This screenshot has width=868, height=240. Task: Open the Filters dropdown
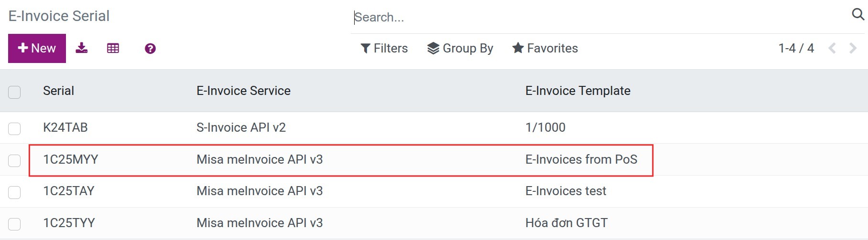coord(384,48)
